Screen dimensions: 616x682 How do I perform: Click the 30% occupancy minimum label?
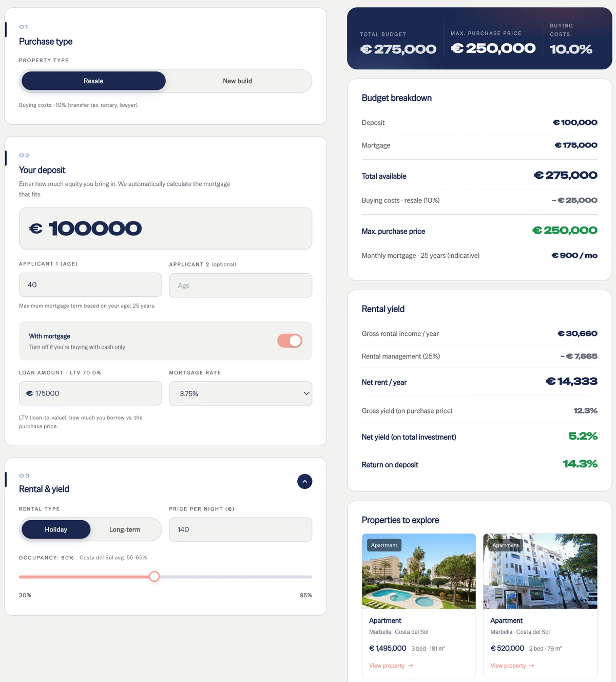click(25, 595)
